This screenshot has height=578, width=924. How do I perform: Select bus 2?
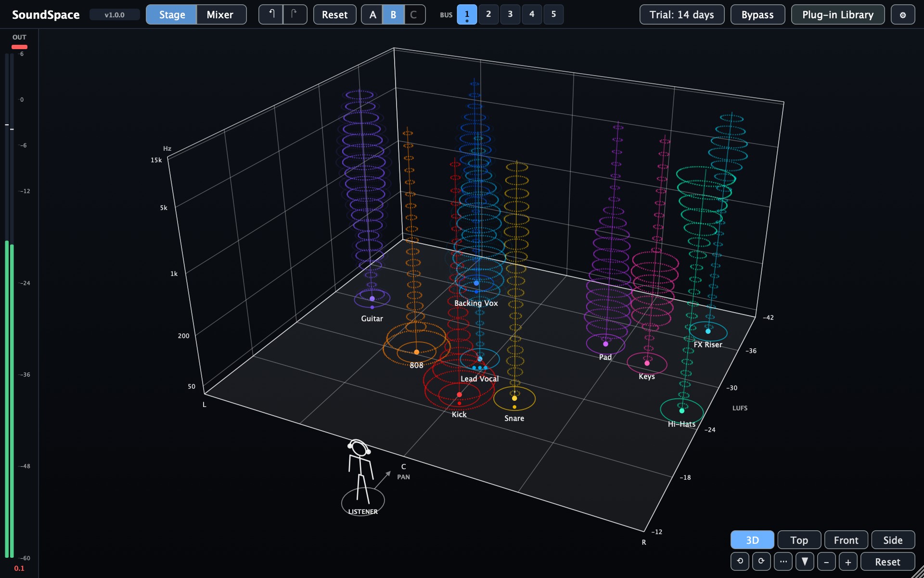[488, 14]
